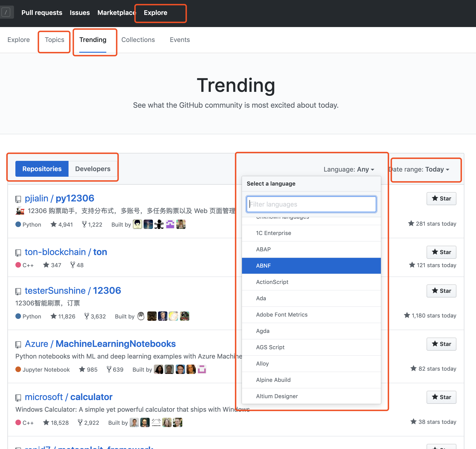The height and width of the screenshot is (449, 476).
Task: Open testerSunshine / 12306 repository link
Action: point(73,290)
